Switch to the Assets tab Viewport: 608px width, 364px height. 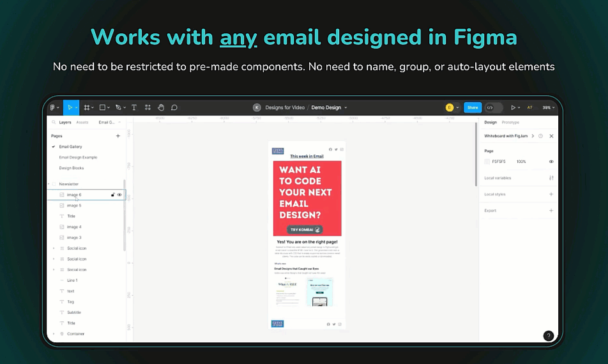[82, 122]
